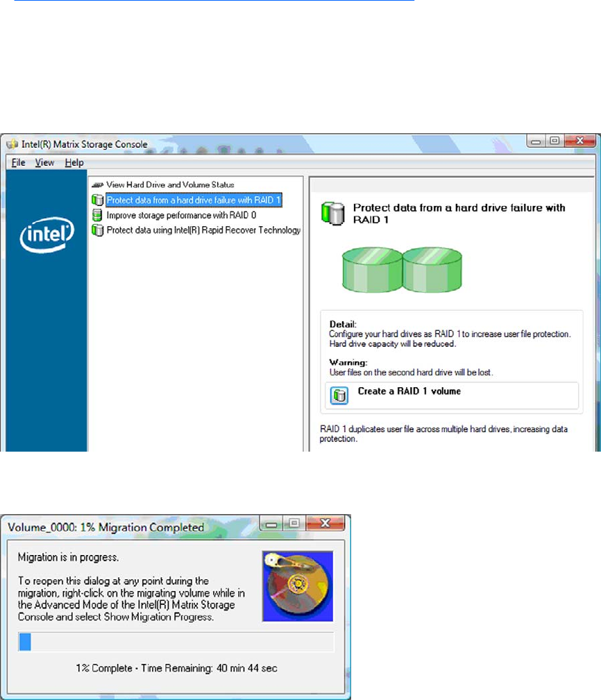Click 'RAID 1 duplicates user file' description text
The width and height of the screenshot is (601, 700).
(x=443, y=434)
